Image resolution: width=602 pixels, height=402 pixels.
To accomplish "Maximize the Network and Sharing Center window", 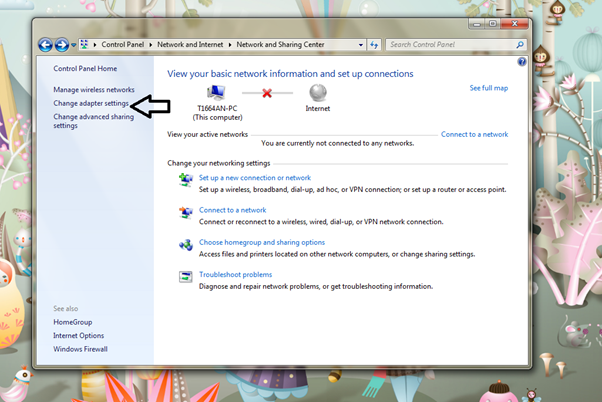I will click(493, 24).
